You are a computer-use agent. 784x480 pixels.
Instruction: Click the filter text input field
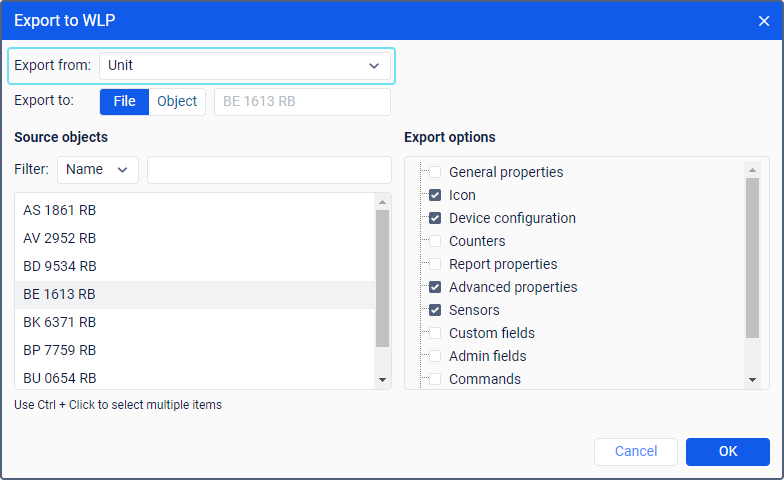tap(269, 170)
